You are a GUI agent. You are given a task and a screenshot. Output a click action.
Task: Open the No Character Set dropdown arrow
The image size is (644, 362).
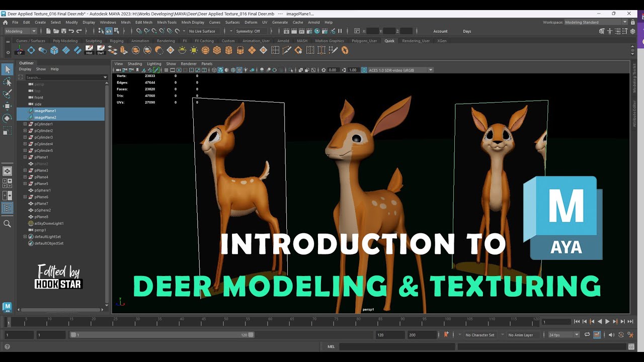(460, 335)
